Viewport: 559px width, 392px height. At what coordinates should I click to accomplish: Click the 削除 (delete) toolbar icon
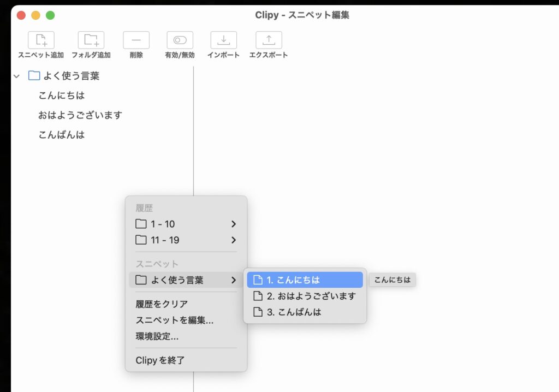click(x=136, y=40)
